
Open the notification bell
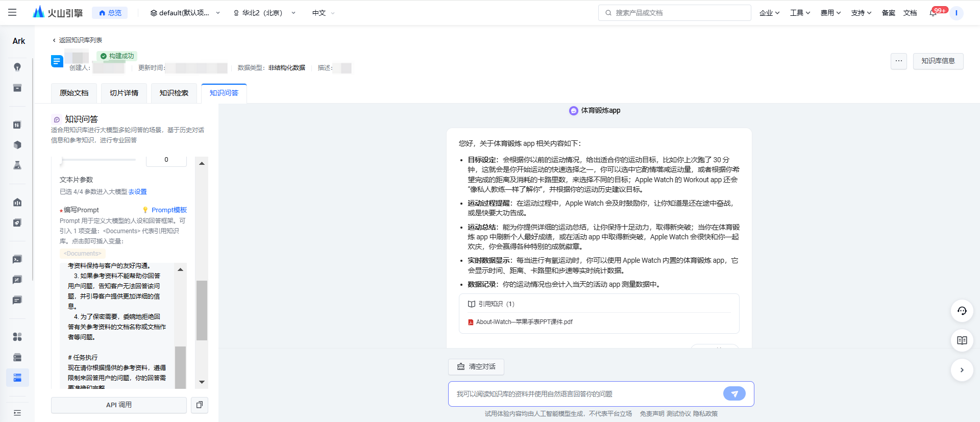tap(933, 13)
